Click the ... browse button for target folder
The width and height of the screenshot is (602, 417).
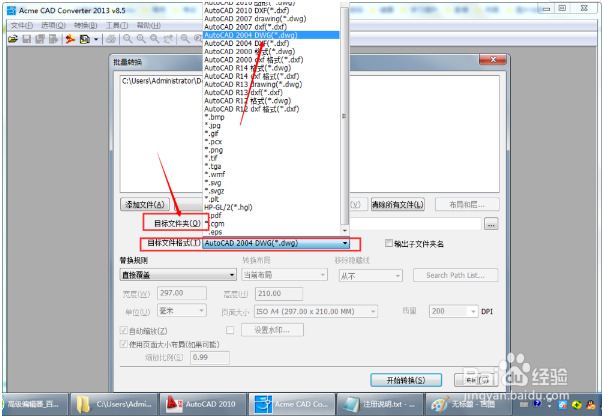click(x=491, y=224)
